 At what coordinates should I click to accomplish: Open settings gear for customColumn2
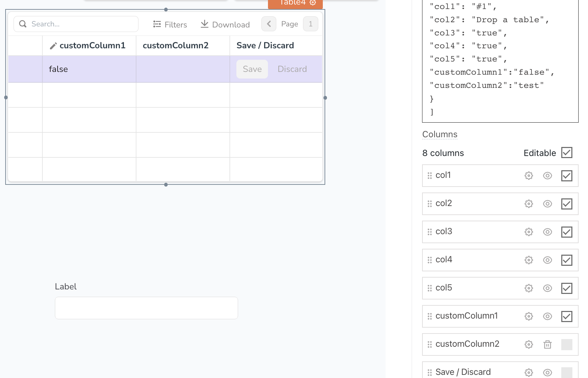529,345
